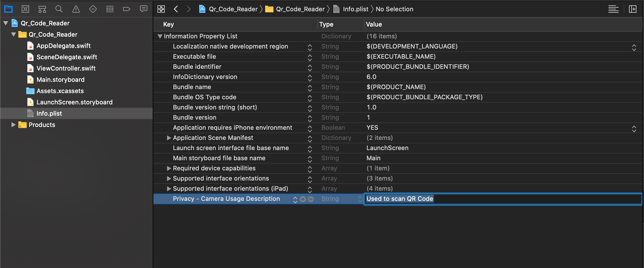The height and width of the screenshot is (268, 644).
Task: Open the Project navigator folder icon
Action: pos(8,9)
